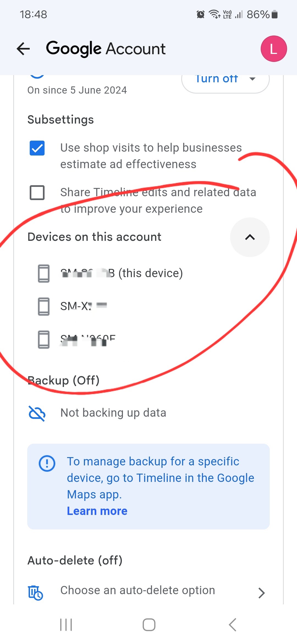The height and width of the screenshot is (644, 297).
Task: Tap the Android recent apps button
Action: [x=66, y=625]
